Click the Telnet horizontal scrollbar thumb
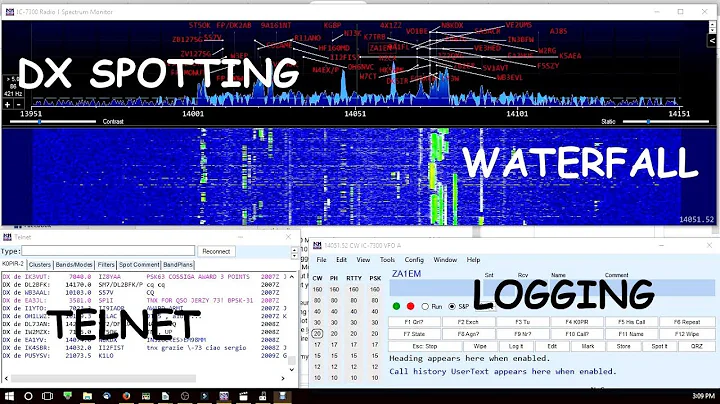 coord(103,378)
